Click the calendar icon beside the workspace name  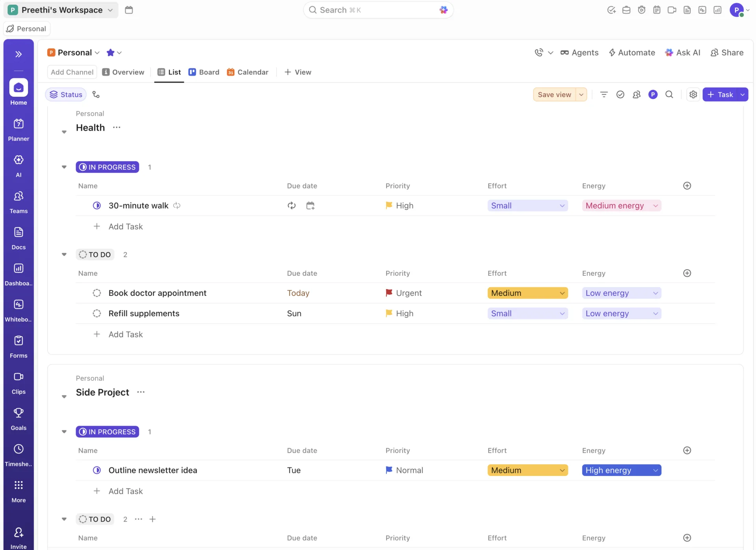[129, 10]
